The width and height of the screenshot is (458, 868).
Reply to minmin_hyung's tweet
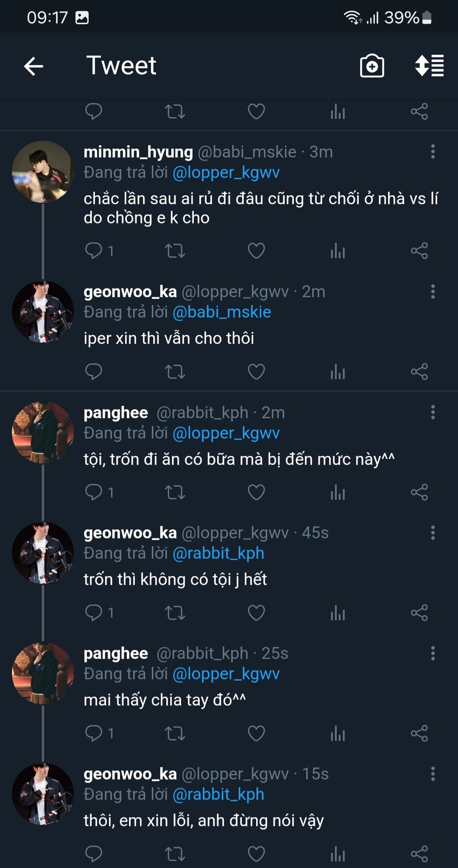pos(94,250)
